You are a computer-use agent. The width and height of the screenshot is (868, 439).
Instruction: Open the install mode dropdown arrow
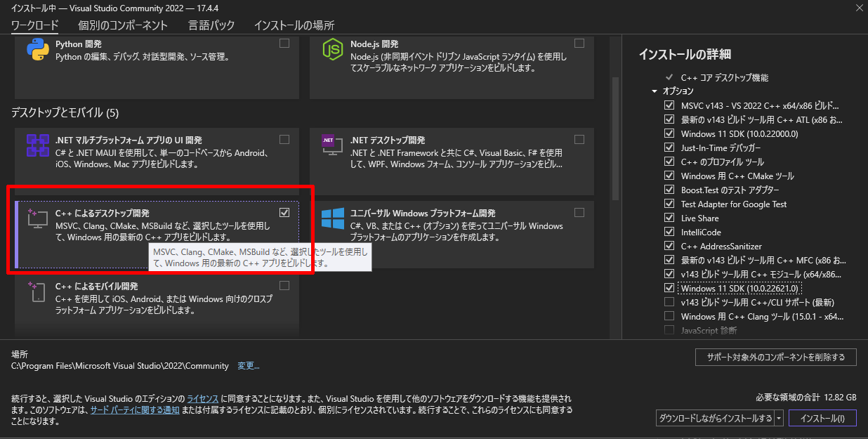(x=779, y=419)
